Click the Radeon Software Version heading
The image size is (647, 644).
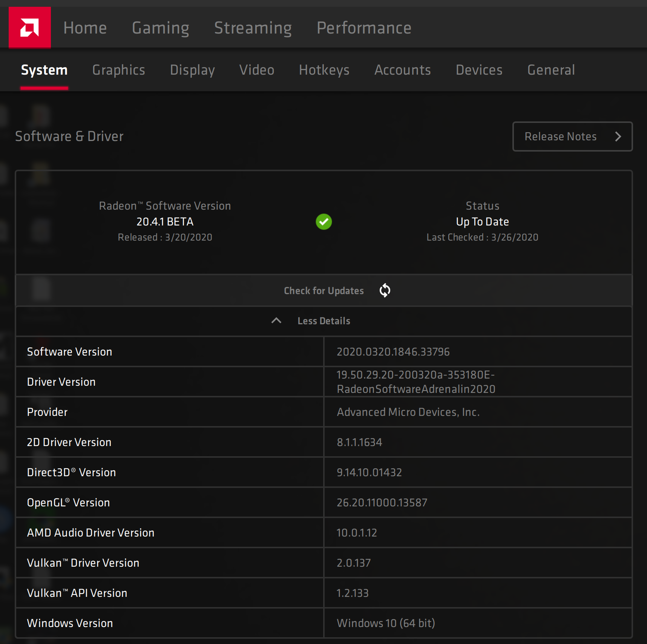pyautogui.click(x=165, y=206)
